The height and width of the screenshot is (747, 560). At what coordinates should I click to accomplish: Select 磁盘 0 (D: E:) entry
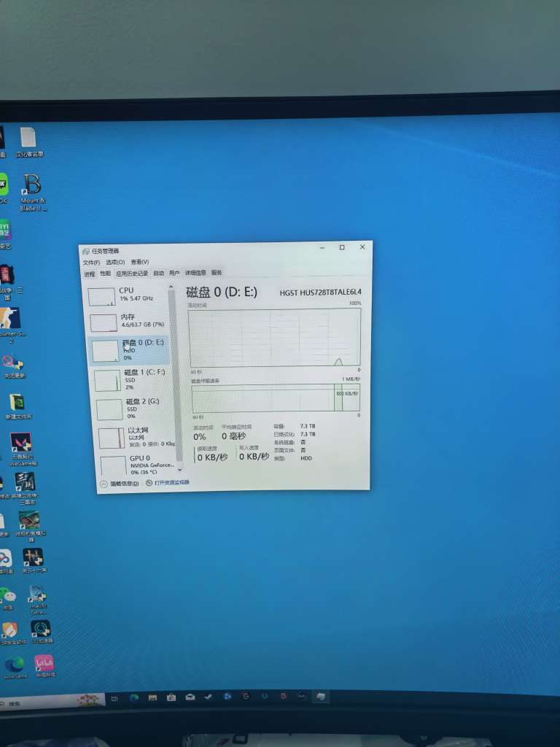(130, 349)
